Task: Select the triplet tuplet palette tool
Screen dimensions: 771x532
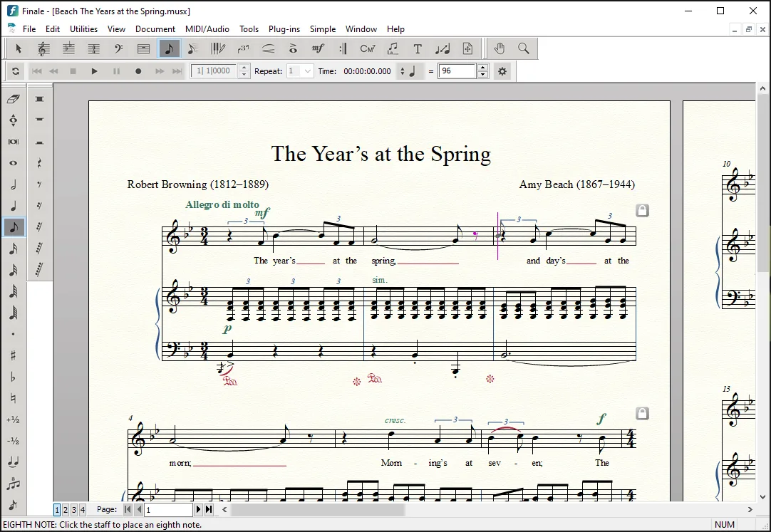Action: point(14,484)
